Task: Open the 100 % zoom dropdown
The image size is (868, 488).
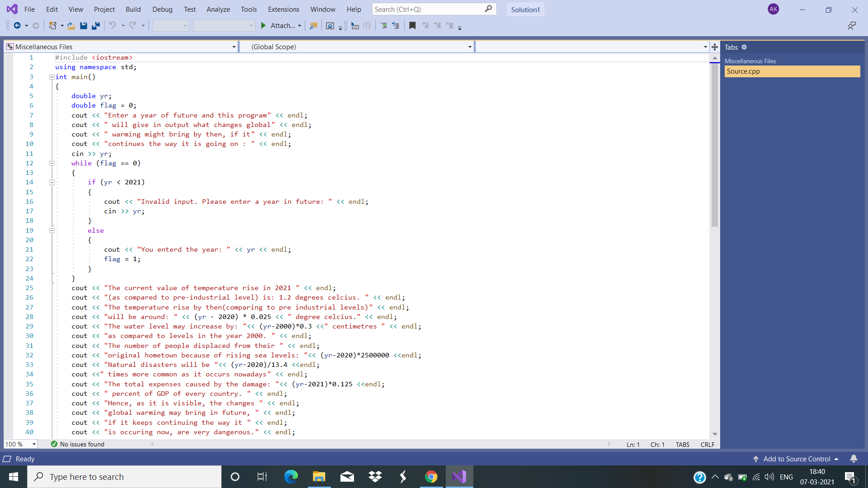Action: 34,444
